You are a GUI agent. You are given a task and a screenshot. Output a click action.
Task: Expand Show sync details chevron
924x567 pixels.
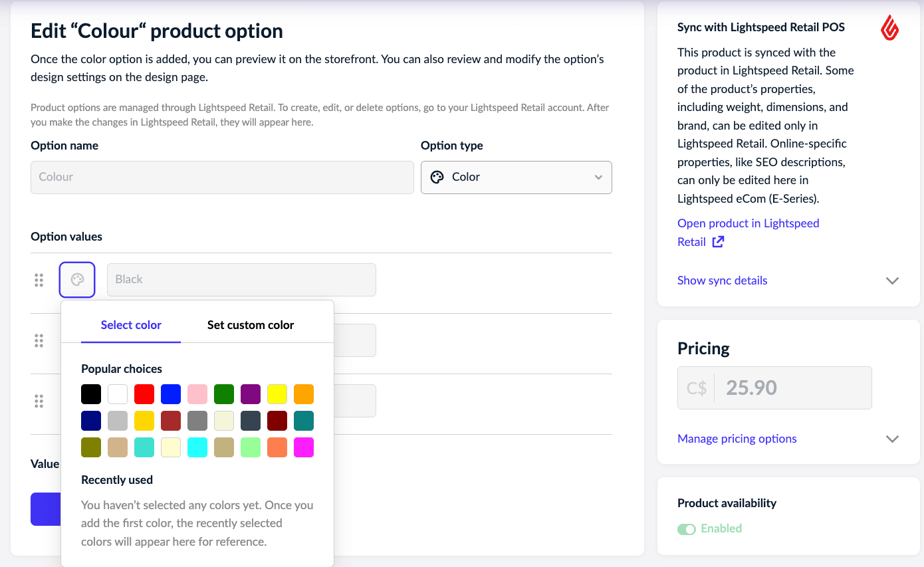[x=893, y=281]
